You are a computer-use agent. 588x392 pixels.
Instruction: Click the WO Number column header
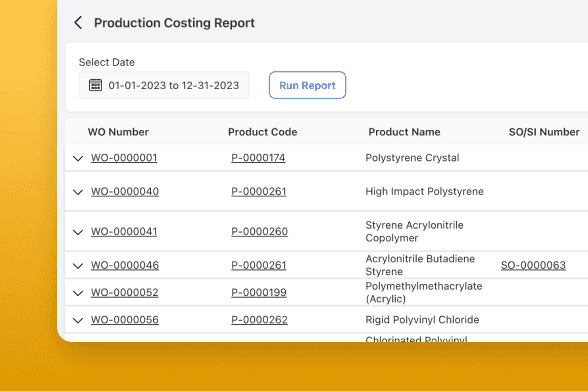tap(118, 132)
